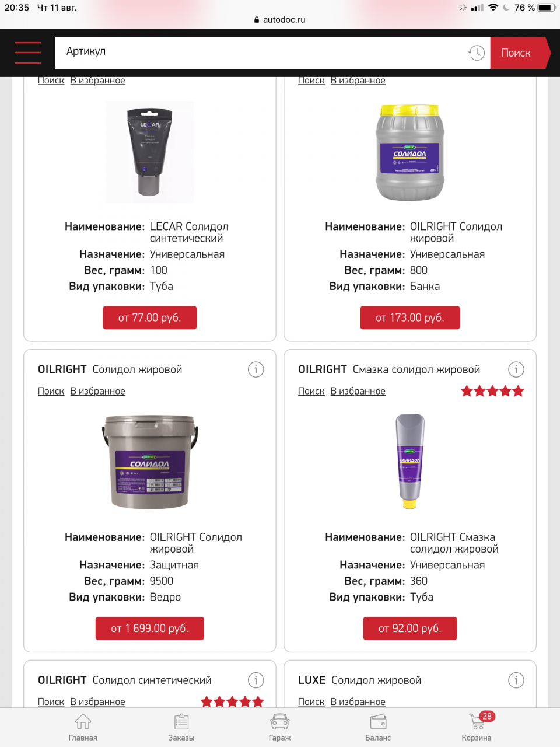Click Поиск link under OILRIGHT Смазка солидол
This screenshot has height=747, width=560.
(311, 391)
